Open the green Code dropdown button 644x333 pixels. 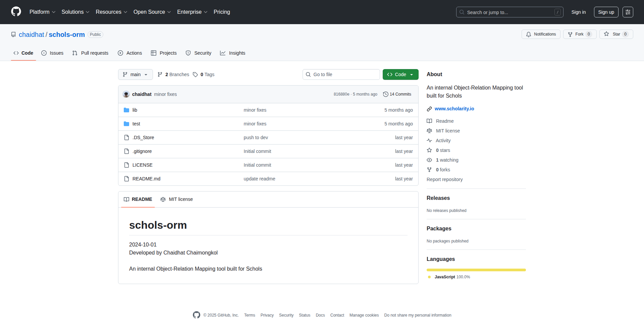[400, 74]
